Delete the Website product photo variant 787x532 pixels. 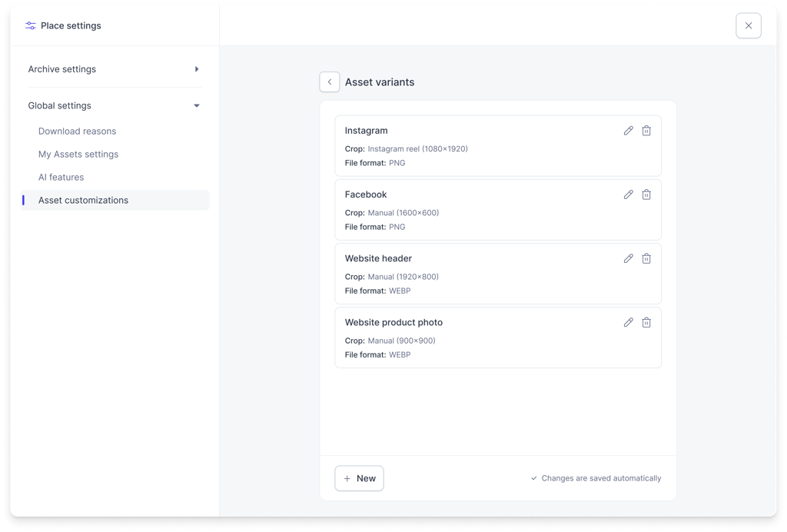pos(646,323)
